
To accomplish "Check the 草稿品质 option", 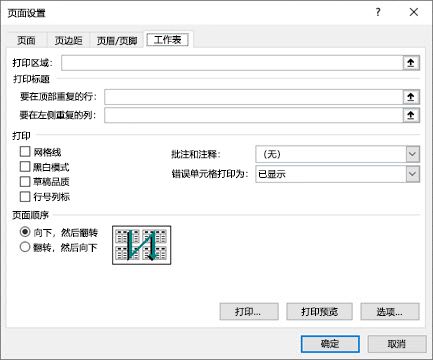I will click(25, 182).
